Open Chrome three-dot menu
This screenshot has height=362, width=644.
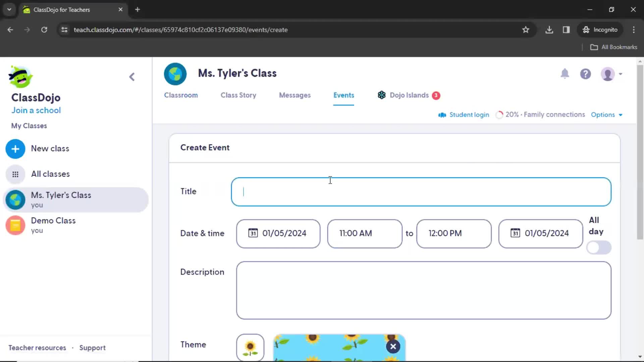coord(634,30)
